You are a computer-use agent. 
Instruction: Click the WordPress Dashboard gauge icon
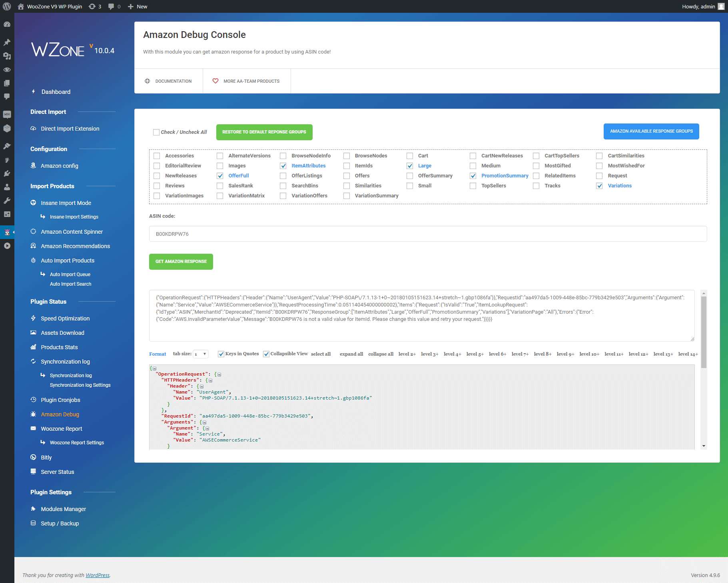click(7, 24)
